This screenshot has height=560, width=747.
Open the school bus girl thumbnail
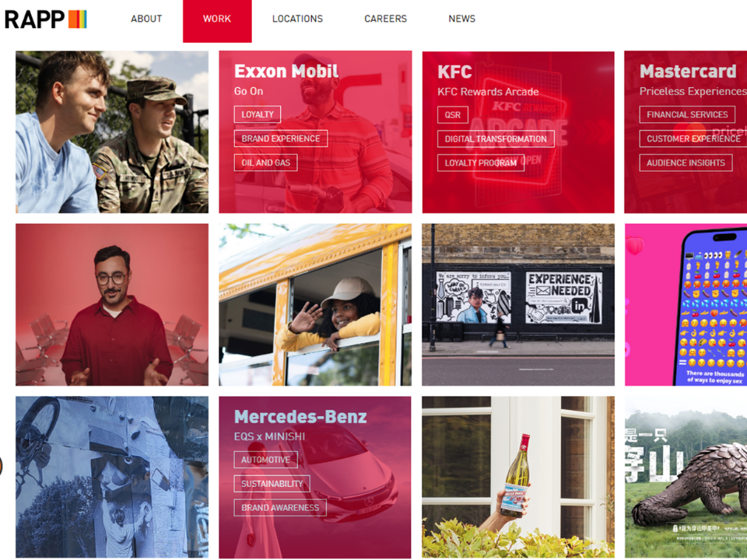click(x=314, y=305)
